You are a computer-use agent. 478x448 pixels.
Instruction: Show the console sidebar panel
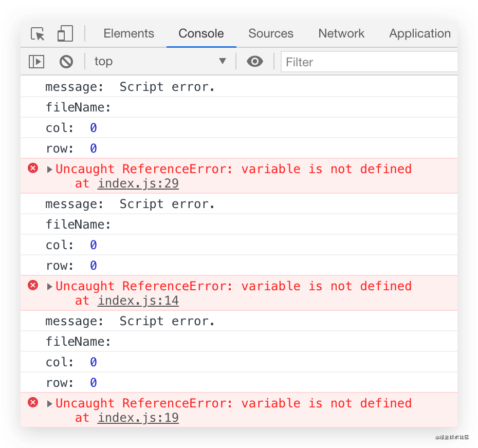(x=36, y=62)
